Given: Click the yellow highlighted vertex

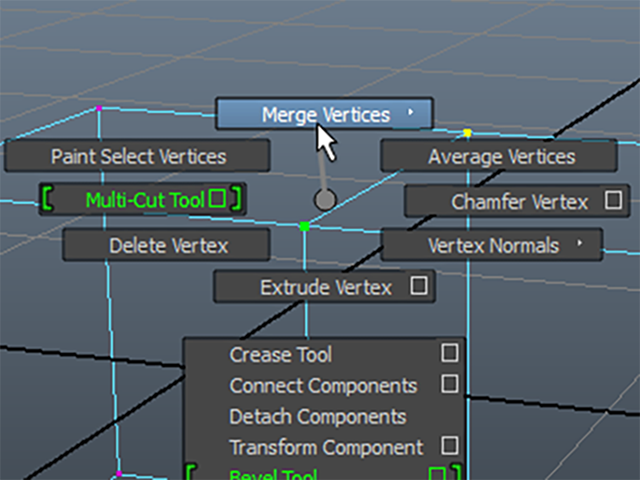Looking at the screenshot, I should [467, 133].
